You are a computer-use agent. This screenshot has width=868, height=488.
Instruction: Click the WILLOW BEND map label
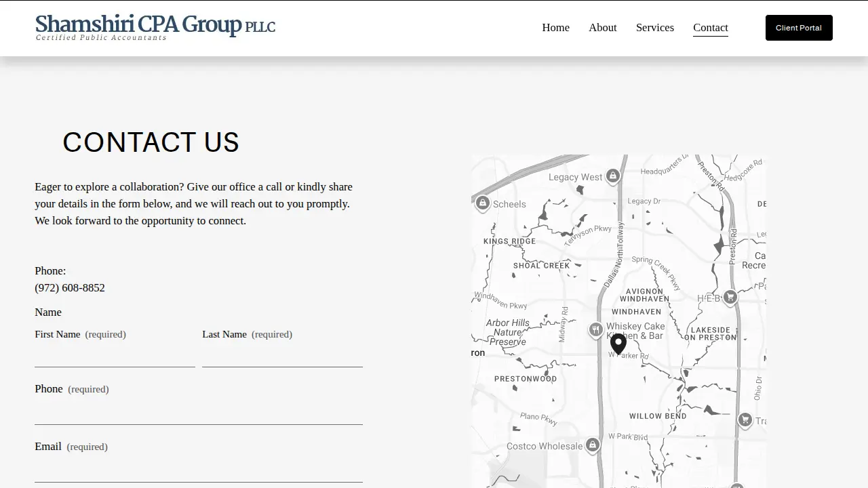click(x=658, y=416)
